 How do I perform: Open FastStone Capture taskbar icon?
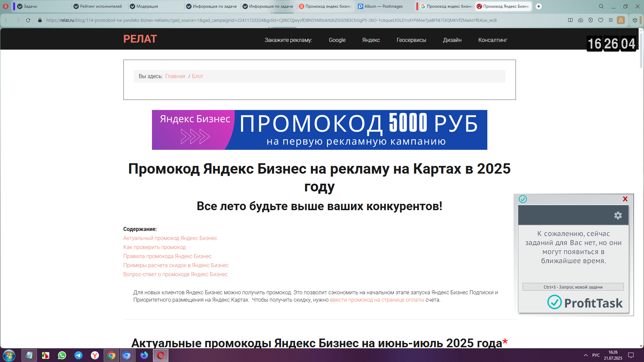pos(46,355)
